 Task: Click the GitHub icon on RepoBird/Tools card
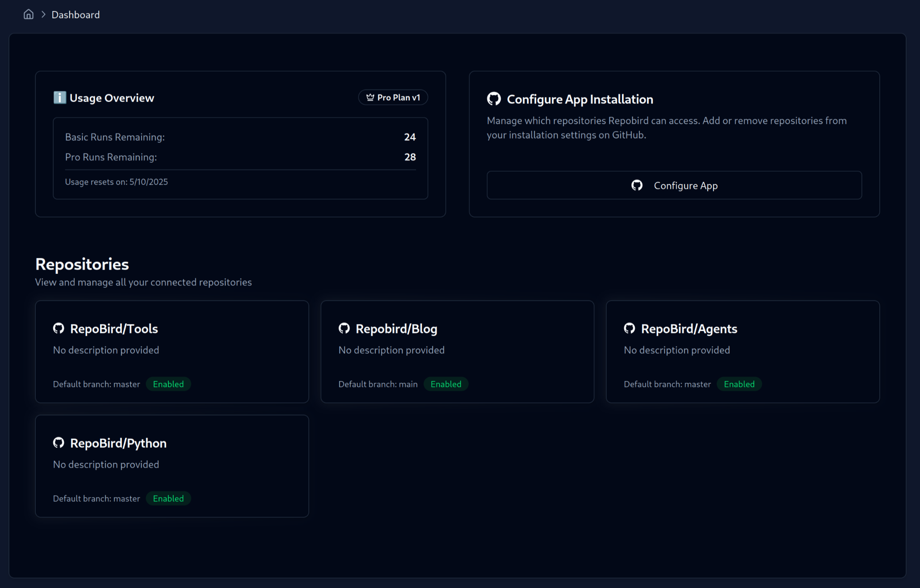tap(59, 328)
